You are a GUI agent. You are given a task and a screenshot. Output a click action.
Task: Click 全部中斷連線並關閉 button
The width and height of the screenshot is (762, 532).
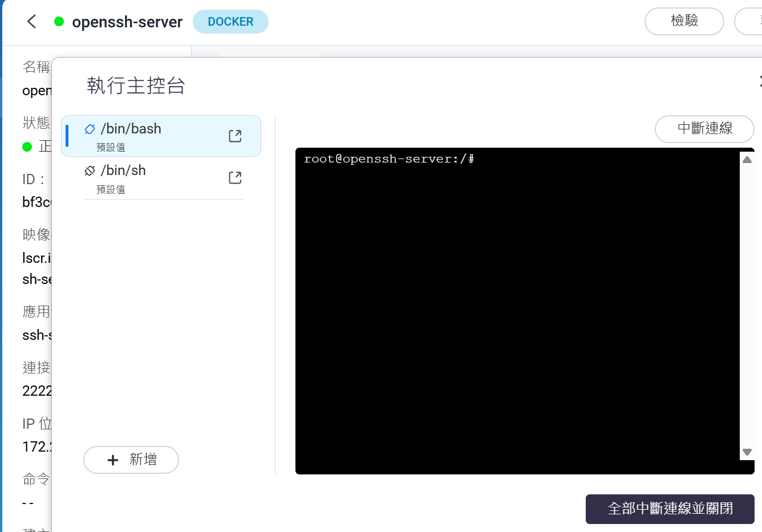(x=670, y=509)
